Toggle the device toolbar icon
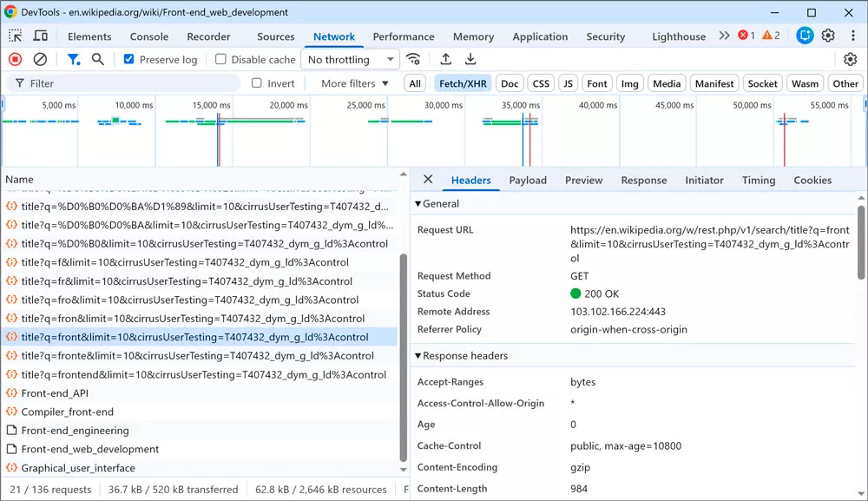868x501 pixels. [x=41, y=36]
